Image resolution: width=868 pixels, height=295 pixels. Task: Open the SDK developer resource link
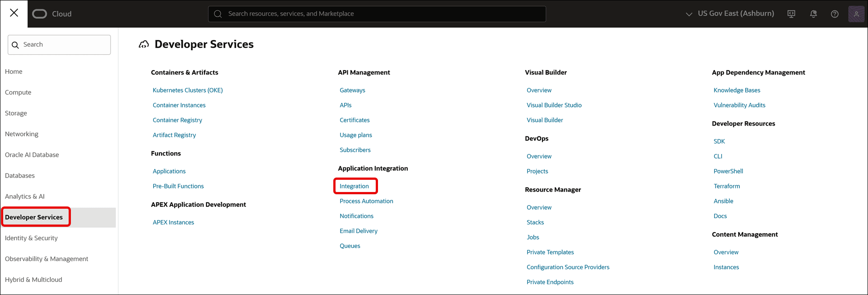(719, 141)
